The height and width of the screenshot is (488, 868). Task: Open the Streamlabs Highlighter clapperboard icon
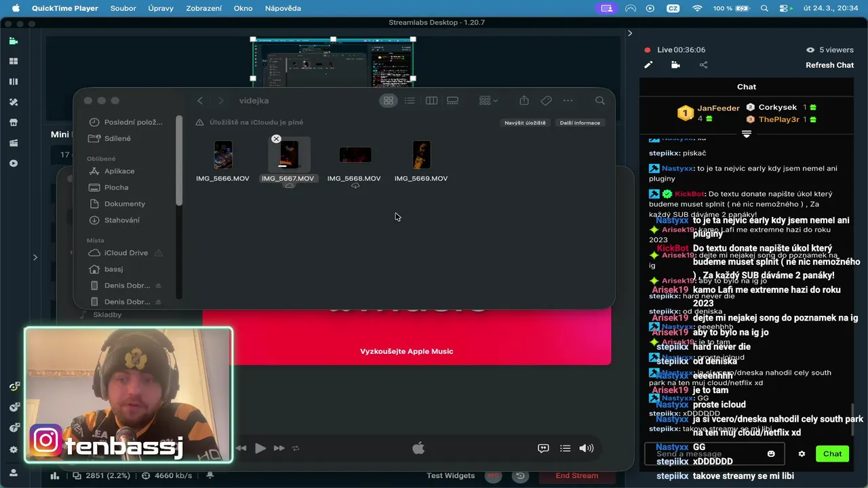(13, 143)
